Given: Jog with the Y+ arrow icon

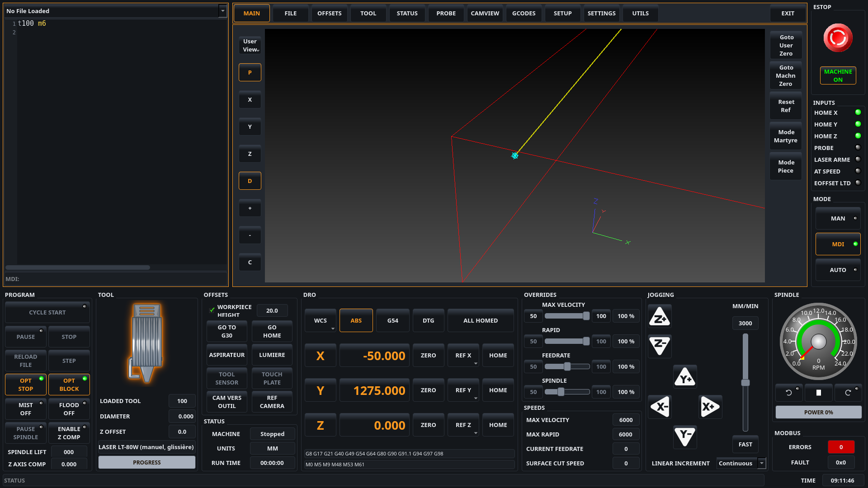Looking at the screenshot, I should click(x=685, y=377).
